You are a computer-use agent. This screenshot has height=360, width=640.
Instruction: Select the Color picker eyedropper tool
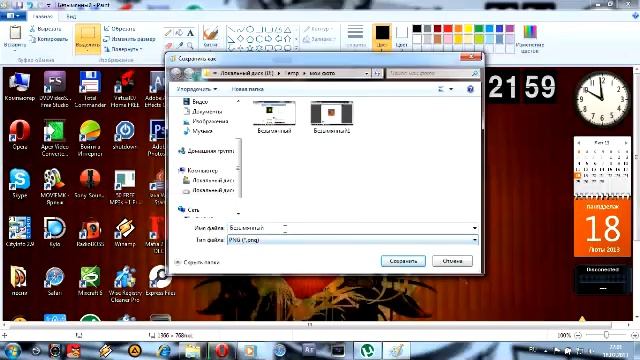pyautogui.click(x=179, y=45)
